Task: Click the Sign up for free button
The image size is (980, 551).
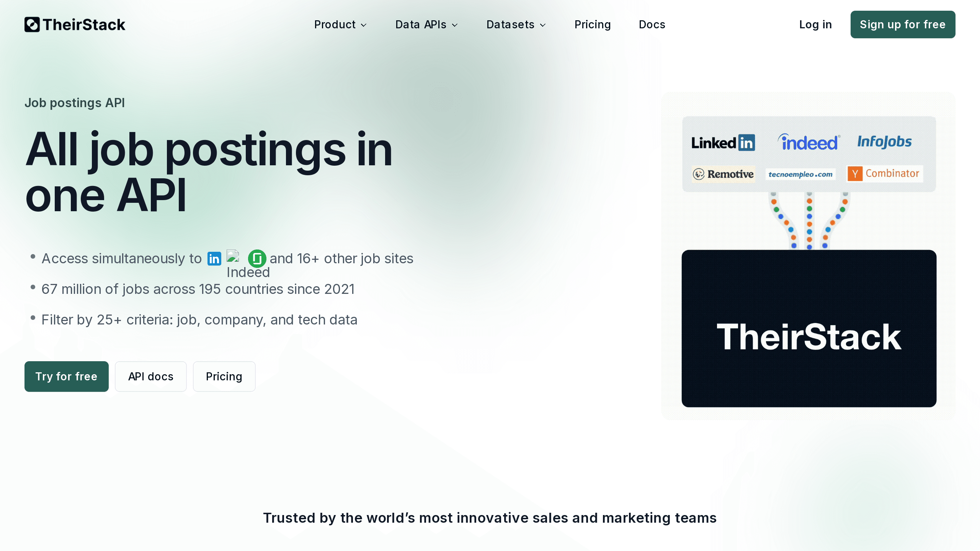Action: [903, 24]
